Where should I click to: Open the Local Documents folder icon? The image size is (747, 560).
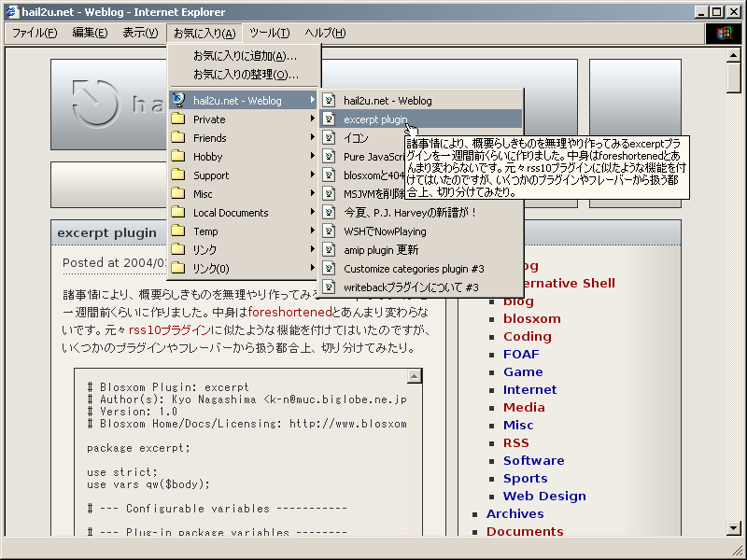tap(177, 212)
